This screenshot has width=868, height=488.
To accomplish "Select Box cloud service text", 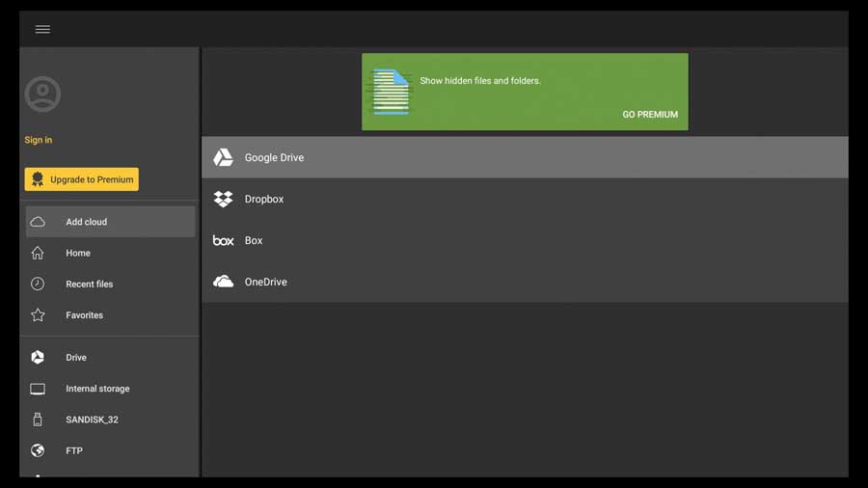I will tap(254, 240).
